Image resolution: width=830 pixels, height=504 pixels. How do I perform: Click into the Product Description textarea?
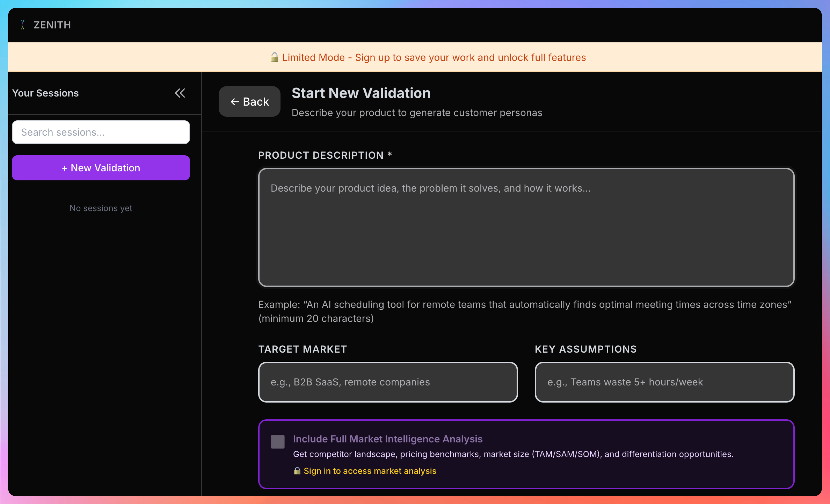[x=526, y=228]
